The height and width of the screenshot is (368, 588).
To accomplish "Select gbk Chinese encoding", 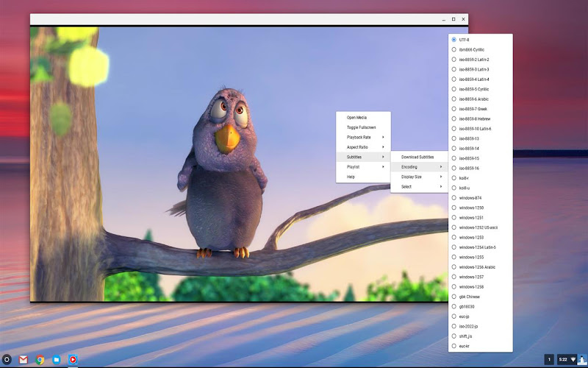I will coord(481,297).
